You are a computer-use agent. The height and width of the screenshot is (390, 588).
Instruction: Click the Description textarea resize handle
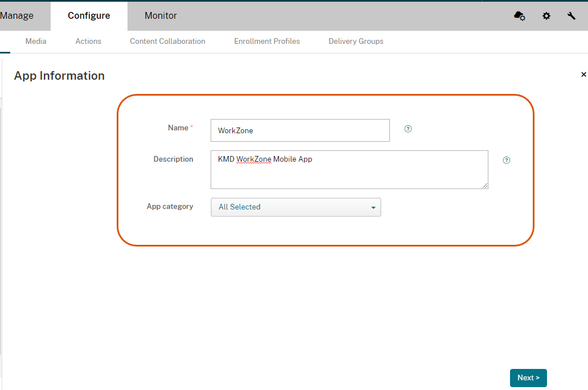click(x=485, y=185)
